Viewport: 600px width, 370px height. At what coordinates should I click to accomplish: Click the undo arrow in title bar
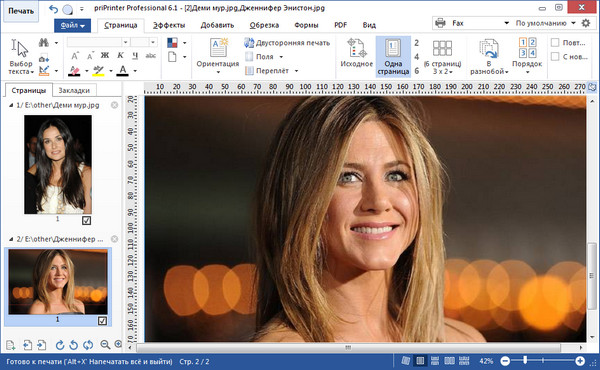(54, 9)
